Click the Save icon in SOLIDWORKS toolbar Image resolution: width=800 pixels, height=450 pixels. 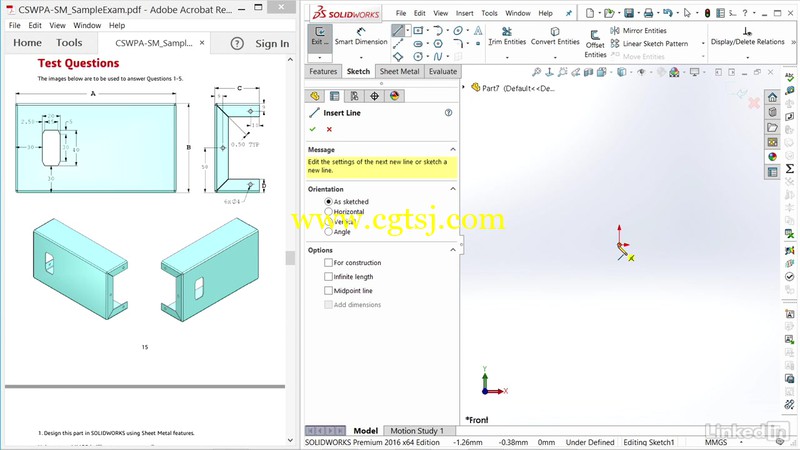point(629,13)
